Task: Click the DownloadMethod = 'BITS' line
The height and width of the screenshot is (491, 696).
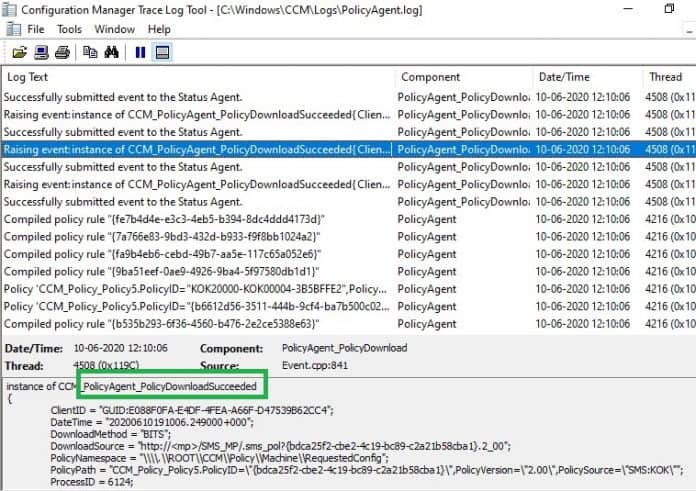Action: (111, 434)
